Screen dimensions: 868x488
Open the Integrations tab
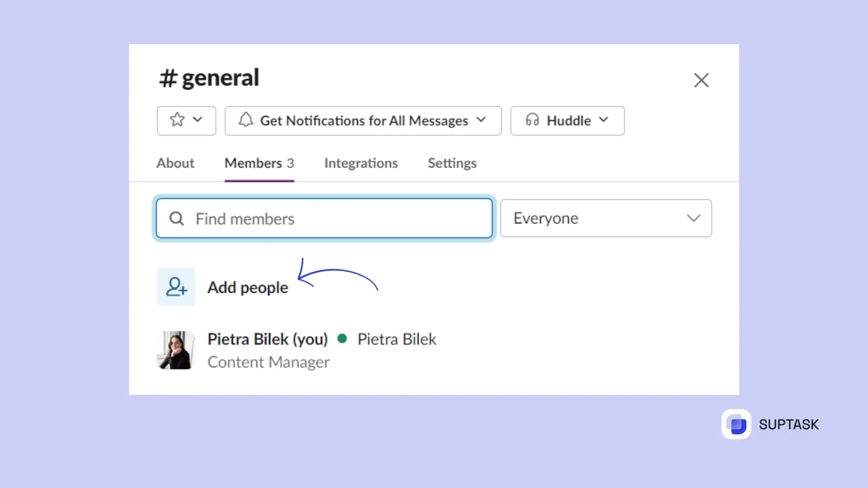point(361,163)
